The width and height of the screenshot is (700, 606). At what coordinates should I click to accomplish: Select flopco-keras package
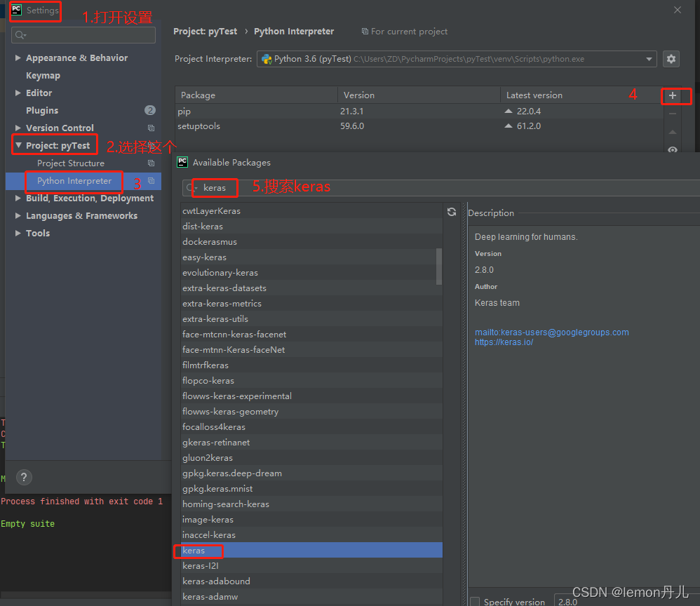tap(311, 380)
